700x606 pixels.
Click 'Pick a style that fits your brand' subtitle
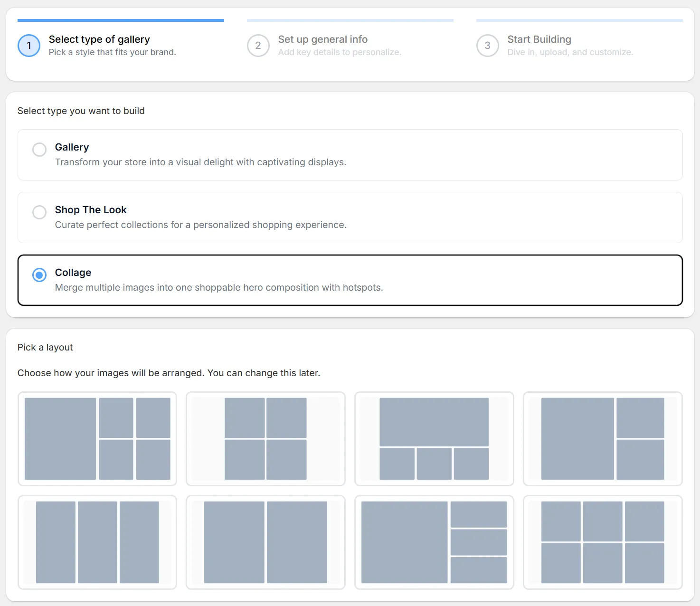pyautogui.click(x=113, y=52)
